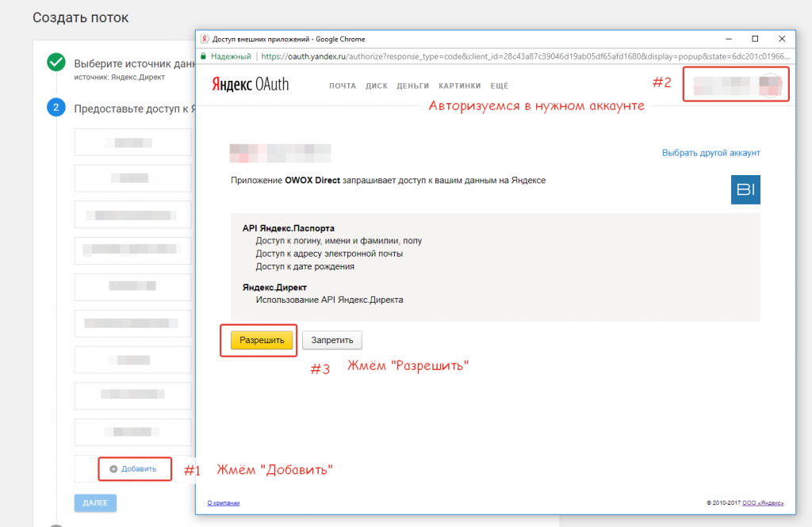The image size is (812, 527).
Task: Click the Яндекс OAuth logo
Action: (x=250, y=84)
